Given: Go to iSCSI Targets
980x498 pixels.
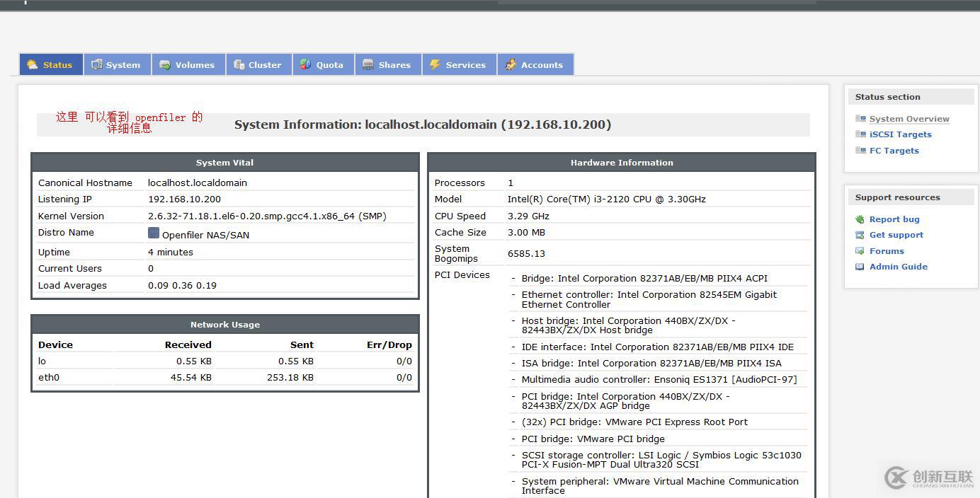Looking at the screenshot, I should (900, 134).
